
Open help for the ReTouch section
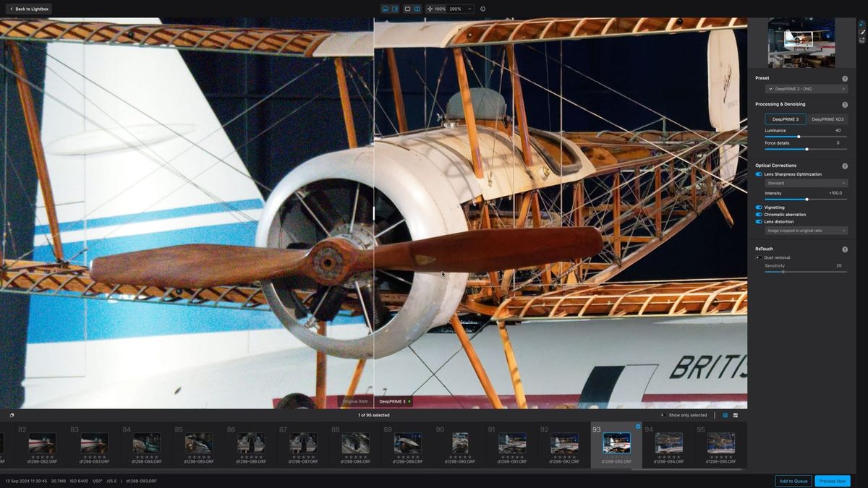point(845,249)
